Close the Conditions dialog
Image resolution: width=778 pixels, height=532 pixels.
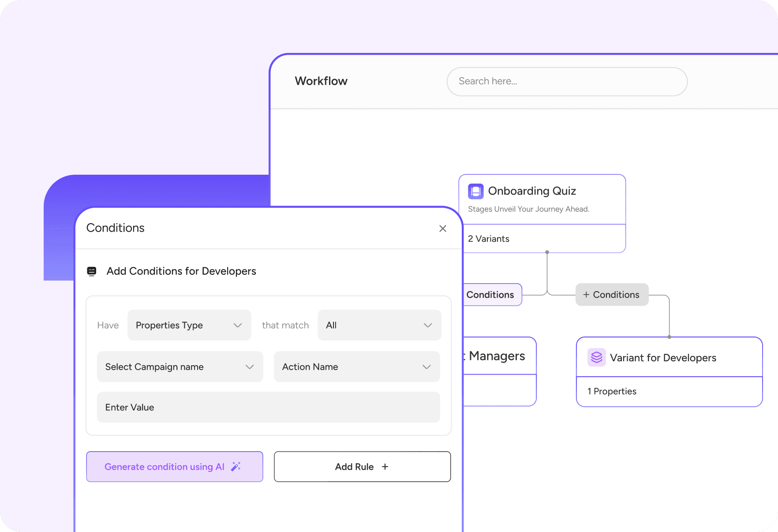pos(443,229)
